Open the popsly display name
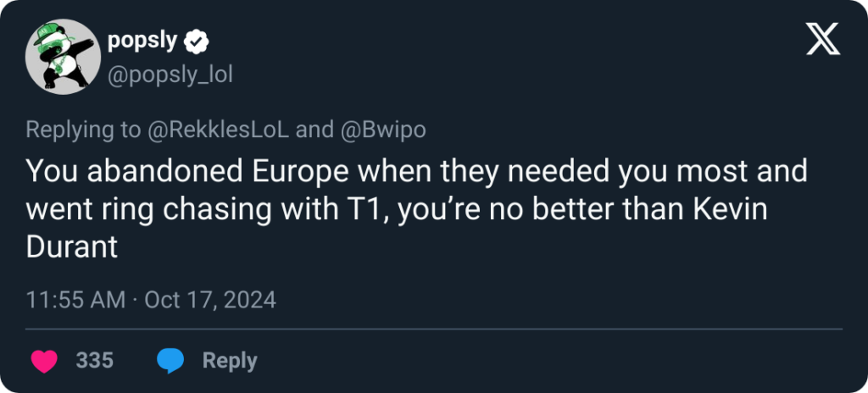Viewport: 868px width, 393px height. (141, 41)
